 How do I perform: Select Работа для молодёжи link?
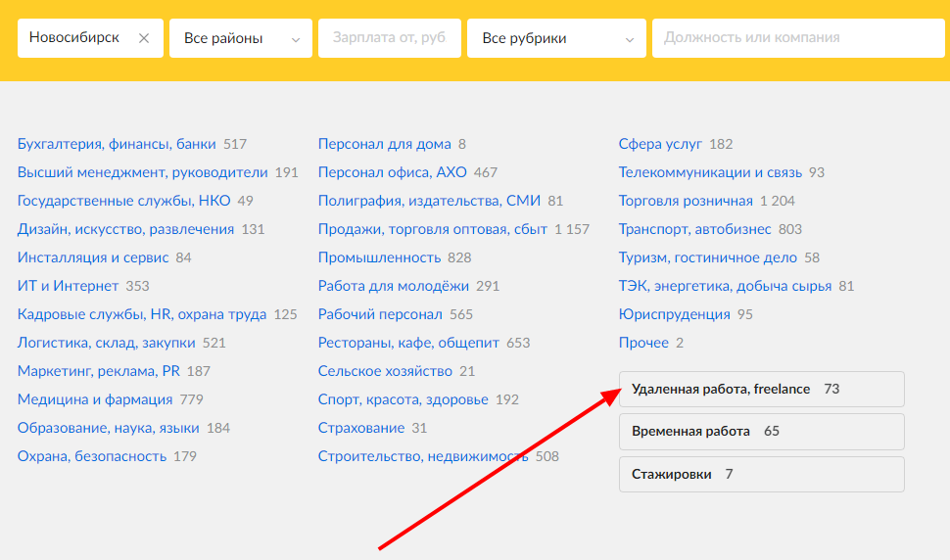393,286
